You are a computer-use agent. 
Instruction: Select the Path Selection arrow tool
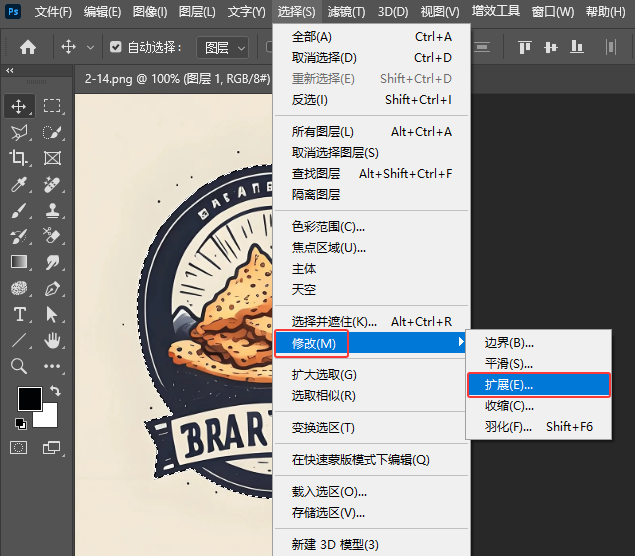[51, 315]
